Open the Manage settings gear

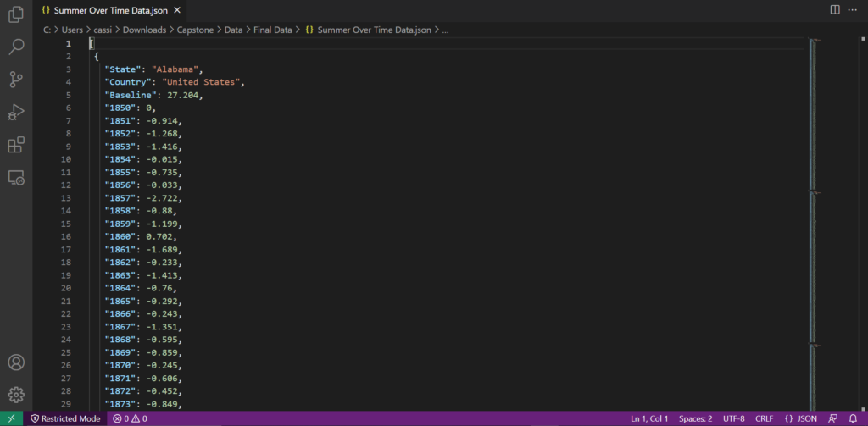click(x=16, y=394)
